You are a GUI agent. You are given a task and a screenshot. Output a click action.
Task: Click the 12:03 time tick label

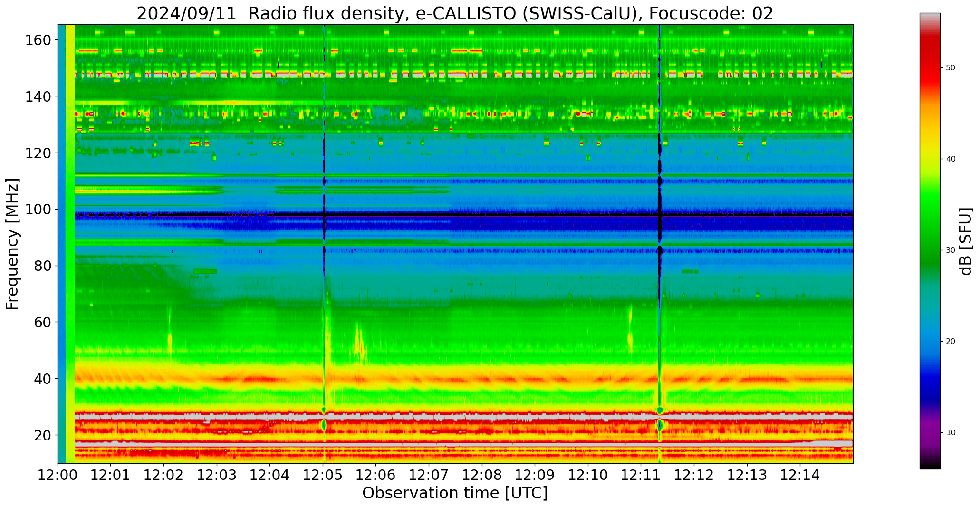pos(217,475)
